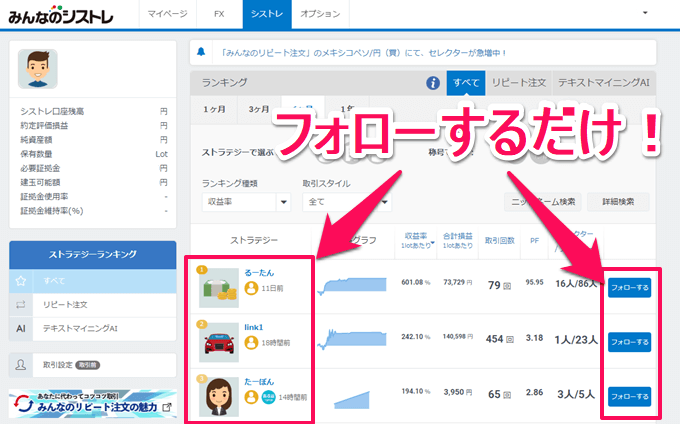680x424 pixels.
Task: Open the オプション tab
Action: coord(320,14)
